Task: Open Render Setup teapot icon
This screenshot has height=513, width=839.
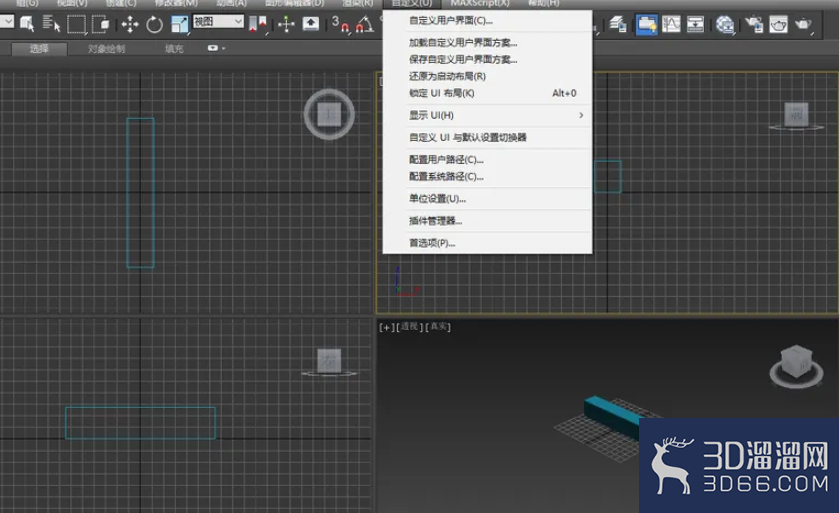Action: (754, 24)
